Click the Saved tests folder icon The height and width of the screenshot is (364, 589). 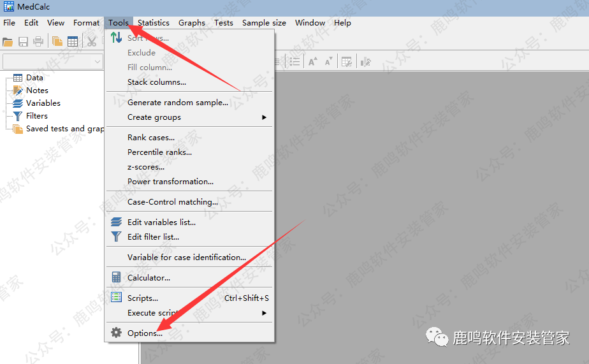click(18, 129)
